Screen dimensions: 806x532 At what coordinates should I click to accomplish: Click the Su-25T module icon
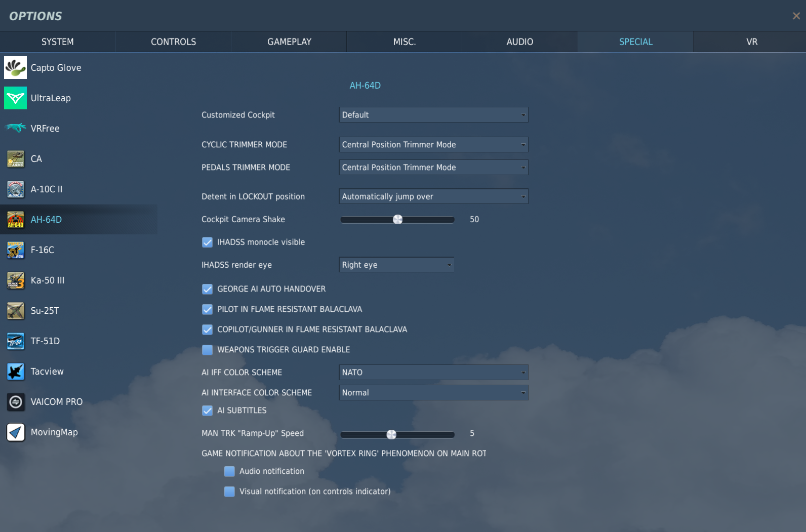click(15, 311)
